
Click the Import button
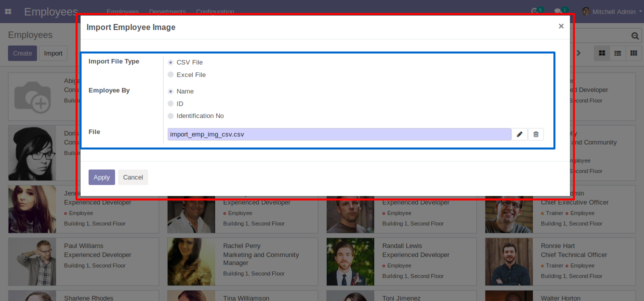pyautogui.click(x=54, y=53)
